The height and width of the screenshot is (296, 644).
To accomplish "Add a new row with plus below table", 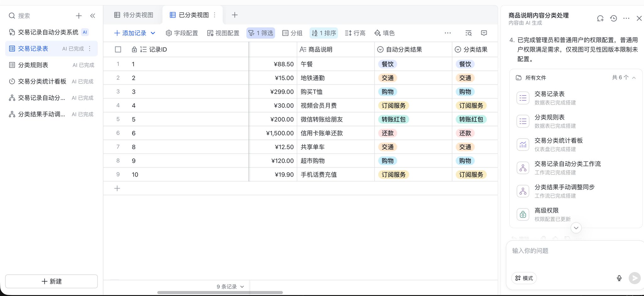I will pos(117,188).
